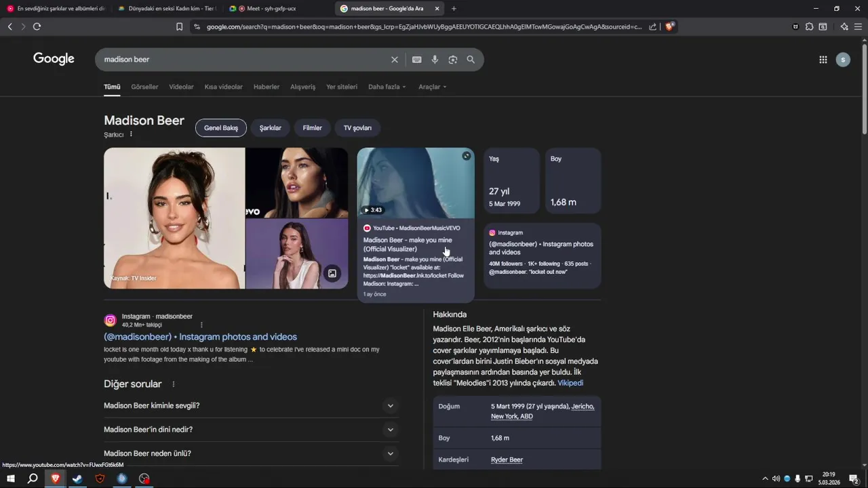The image size is (868, 488).
Task: Clear the search box with the X icon
Action: [x=395, y=60]
